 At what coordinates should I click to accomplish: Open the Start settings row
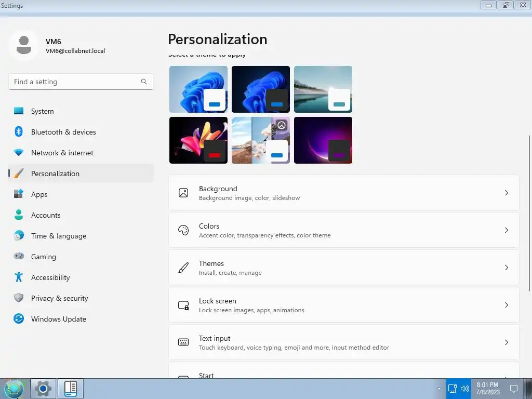coord(344,370)
